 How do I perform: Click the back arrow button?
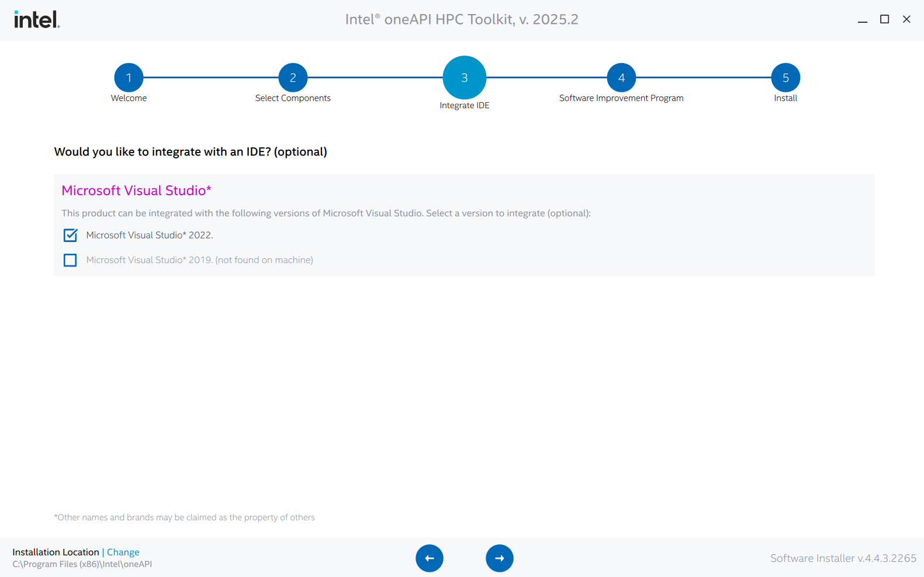(430, 558)
